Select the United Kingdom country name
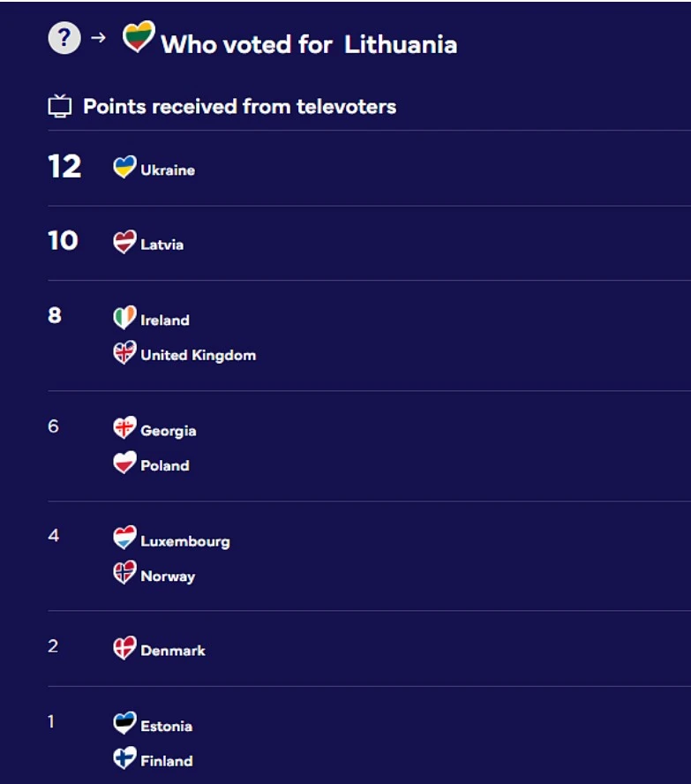The width and height of the screenshot is (691, 784). (199, 355)
